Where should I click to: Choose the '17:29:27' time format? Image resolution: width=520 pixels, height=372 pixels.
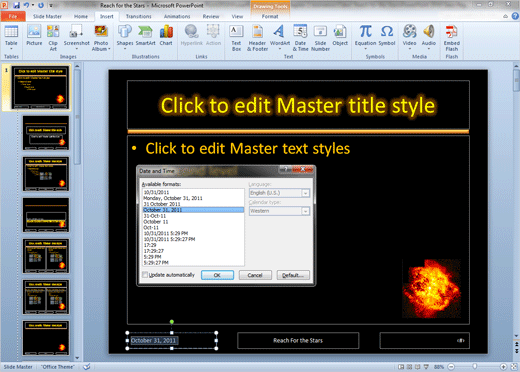tap(154, 251)
